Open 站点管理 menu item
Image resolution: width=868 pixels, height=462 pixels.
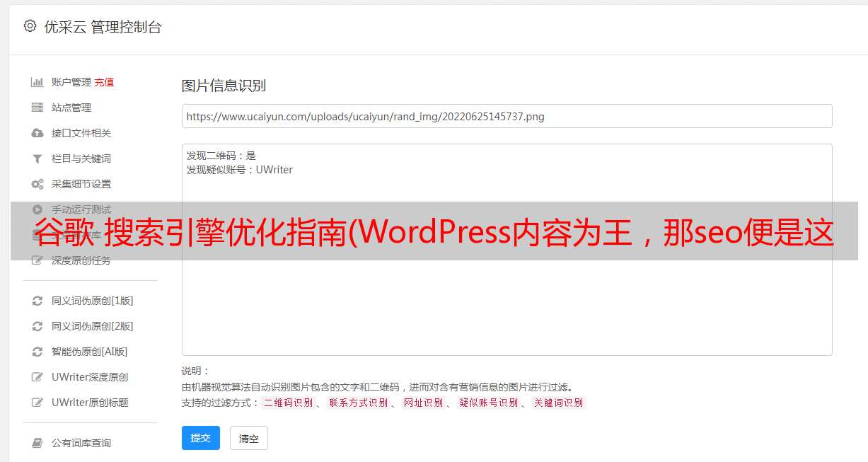71,108
